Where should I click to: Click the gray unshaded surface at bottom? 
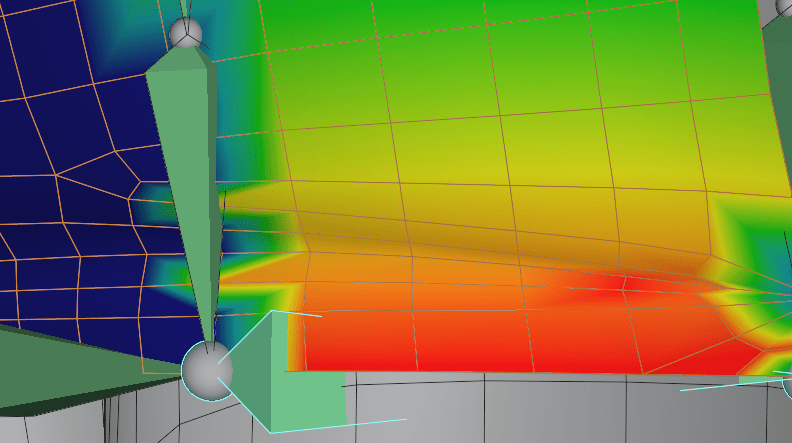550,410
